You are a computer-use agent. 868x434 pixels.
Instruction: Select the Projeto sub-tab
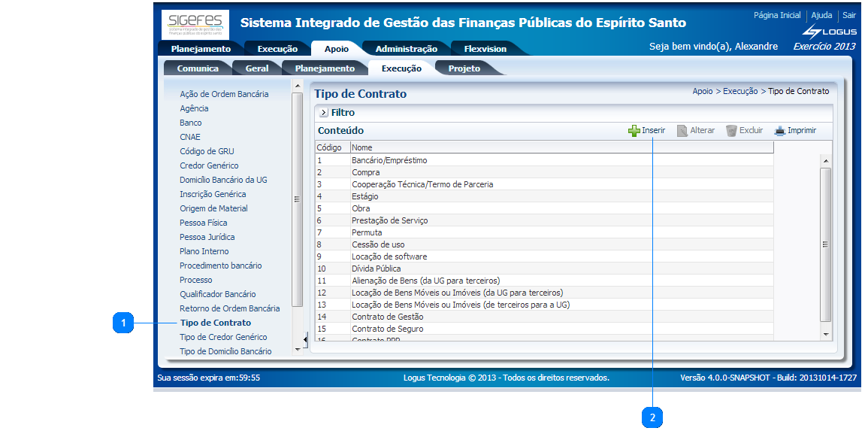point(464,68)
